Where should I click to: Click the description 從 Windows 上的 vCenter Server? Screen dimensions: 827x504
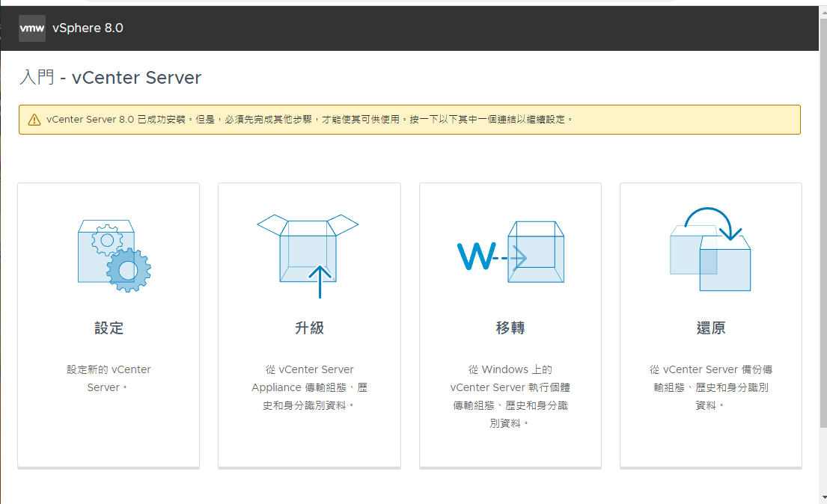510,396
